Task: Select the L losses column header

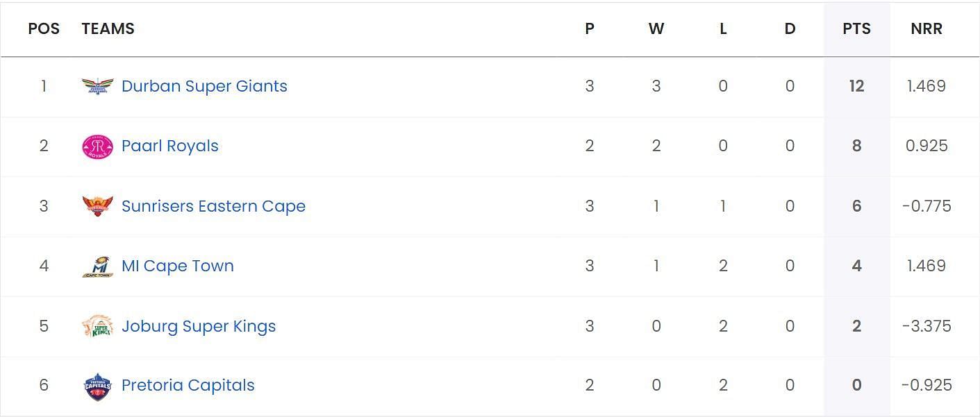Action: [723, 29]
